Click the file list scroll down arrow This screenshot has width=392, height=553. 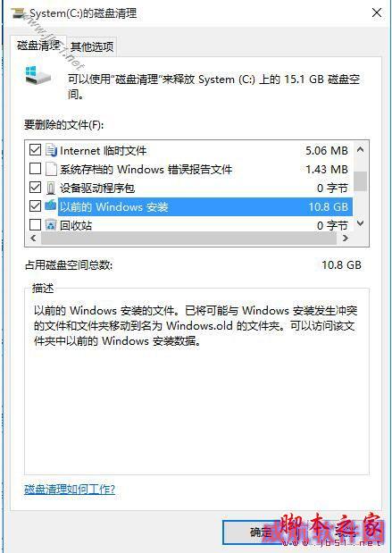click(360, 223)
